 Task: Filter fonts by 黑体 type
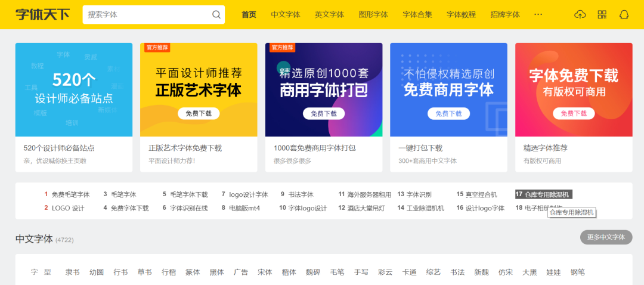click(217, 272)
